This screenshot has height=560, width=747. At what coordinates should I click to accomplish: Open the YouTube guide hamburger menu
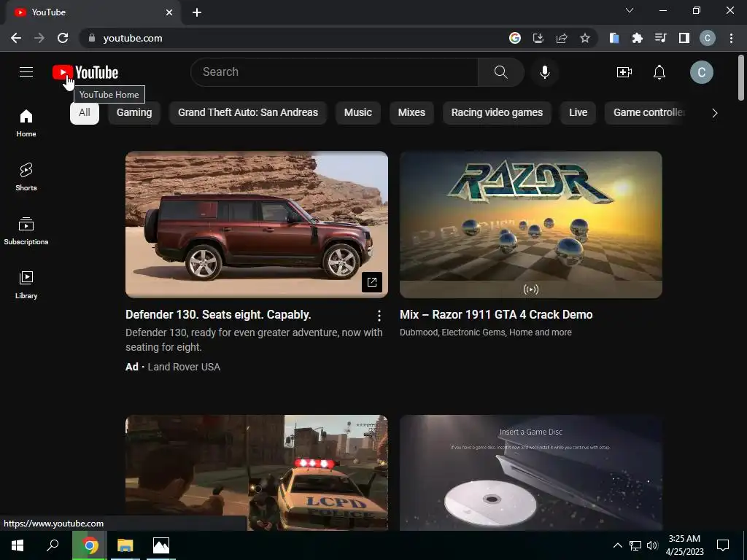[26, 72]
